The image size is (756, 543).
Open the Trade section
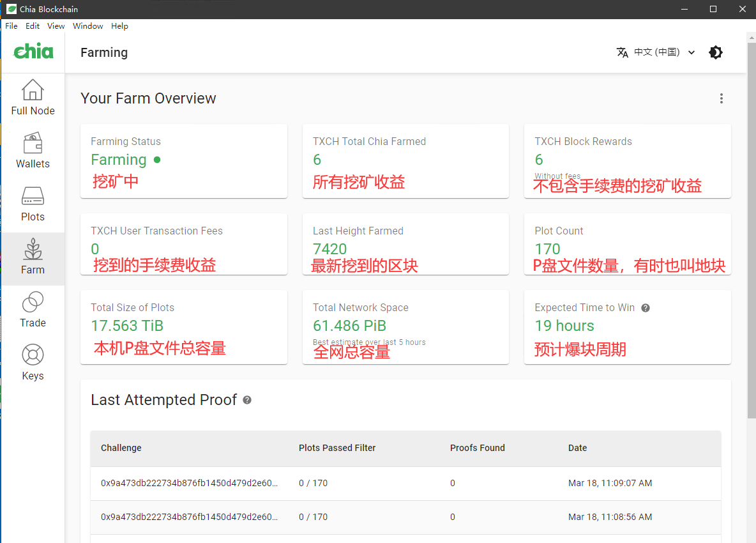33,310
